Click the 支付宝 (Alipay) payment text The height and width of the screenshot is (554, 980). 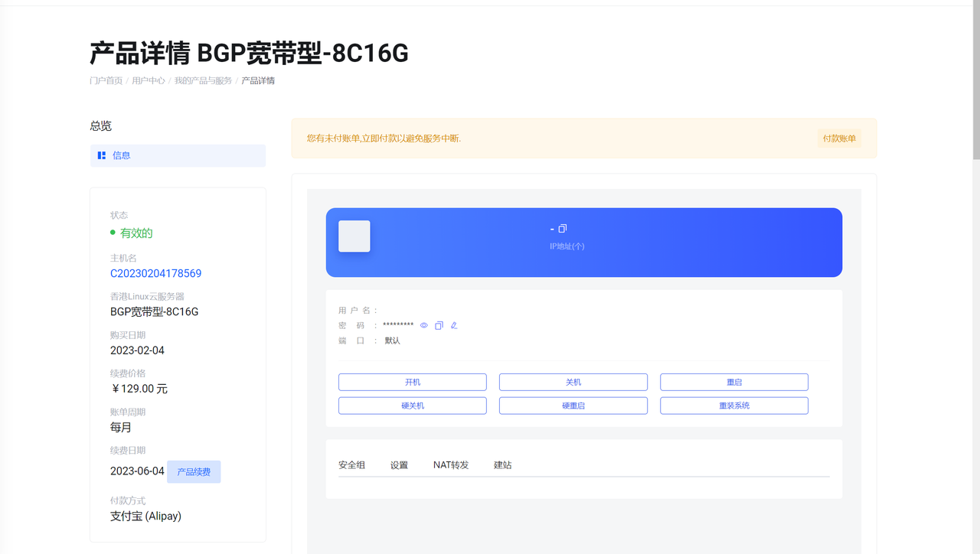145,516
